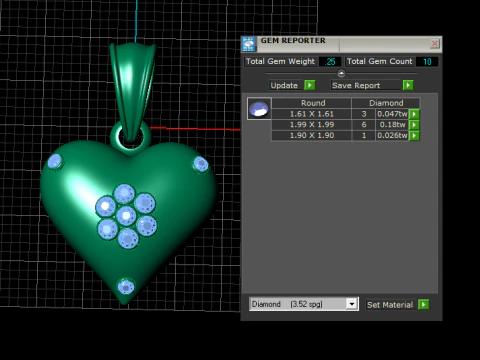Viewport: 480px width, 360px height.
Task: Select the gem at the heart's bottom tip
Action: pos(126,286)
